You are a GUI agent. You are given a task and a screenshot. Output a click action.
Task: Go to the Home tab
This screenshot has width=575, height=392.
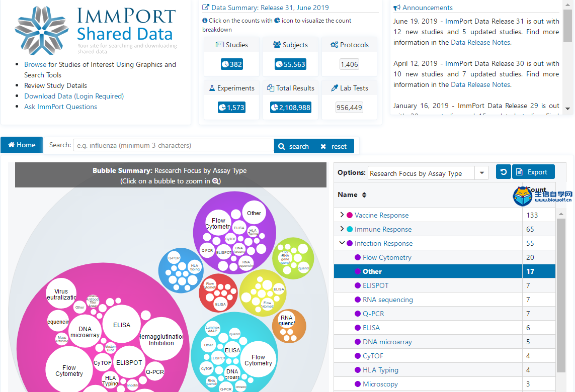22,145
